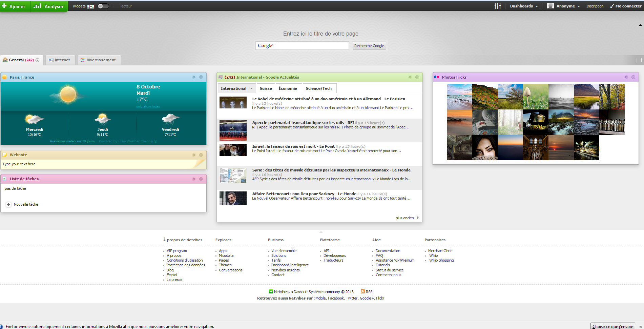Viewport: 644px width, 329px height.
Task: Open the Affaire Bettencourt Sarkozy thumbnail
Action: (x=233, y=198)
